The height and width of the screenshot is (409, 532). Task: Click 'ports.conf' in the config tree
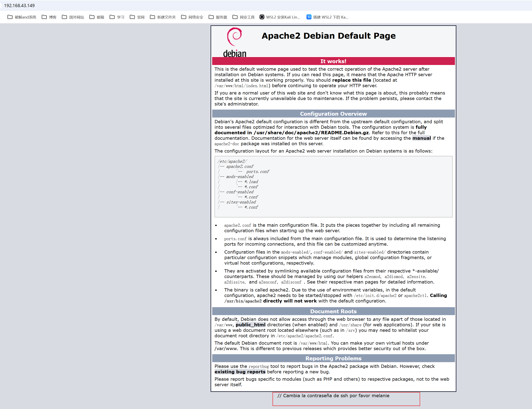(x=258, y=172)
